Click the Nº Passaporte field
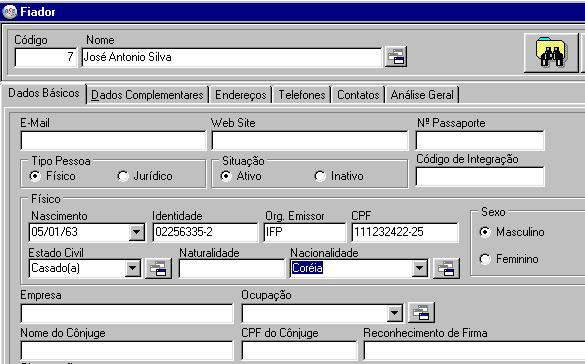The height and width of the screenshot is (364, 585). 480,141
